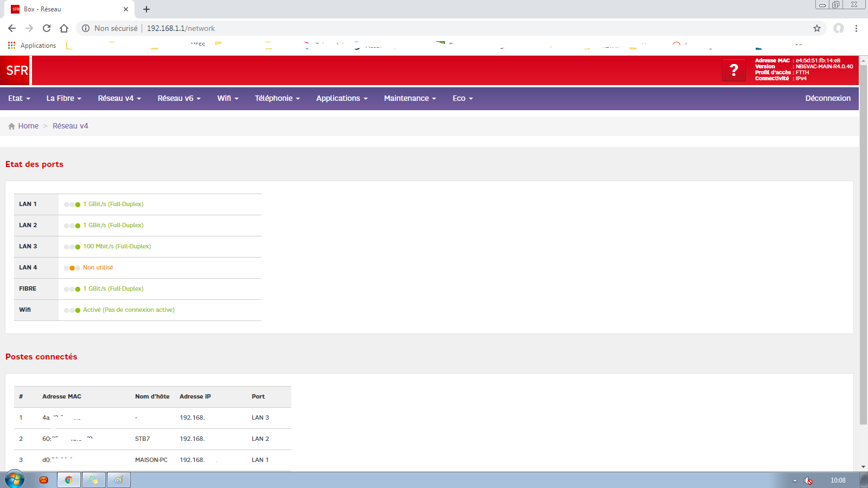Viewport: 868px width, 488px height.
Task: Click the browser back arrow
Action: tap(12, 28)
